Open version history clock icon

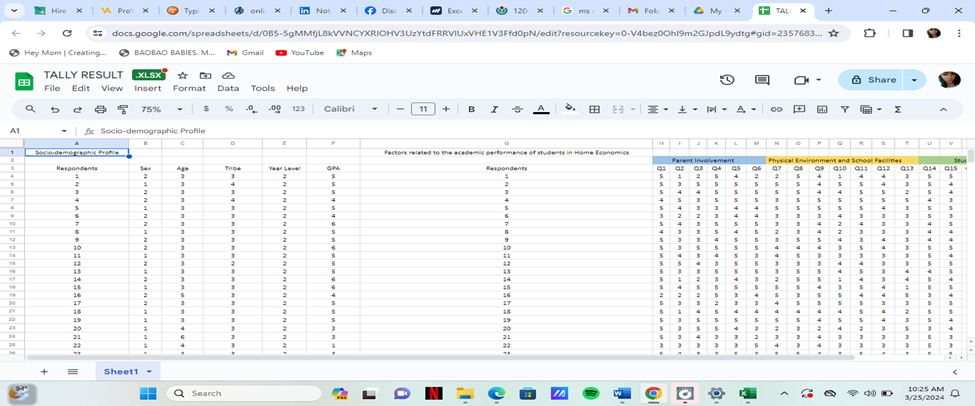tap(727, 80)
